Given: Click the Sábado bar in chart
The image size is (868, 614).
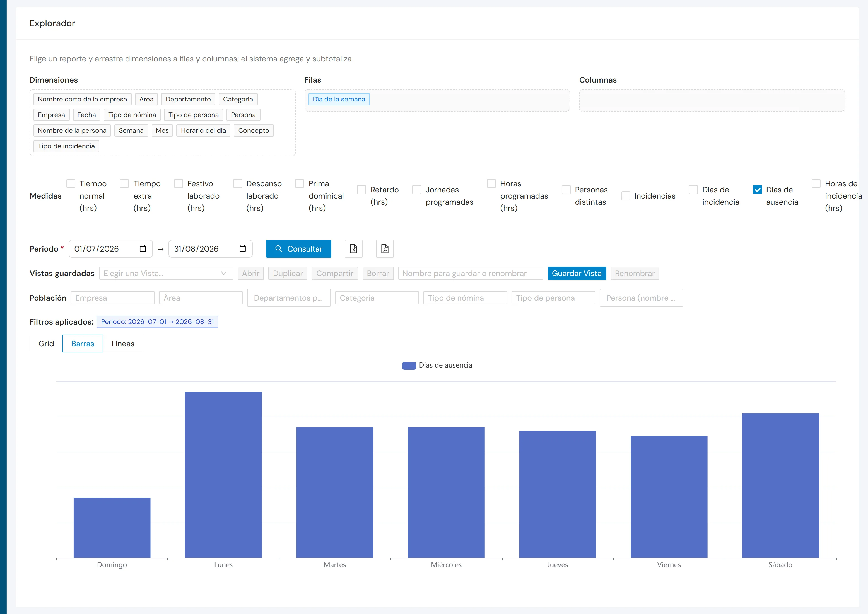Looking at the screenshot, I should click(780, 485).
